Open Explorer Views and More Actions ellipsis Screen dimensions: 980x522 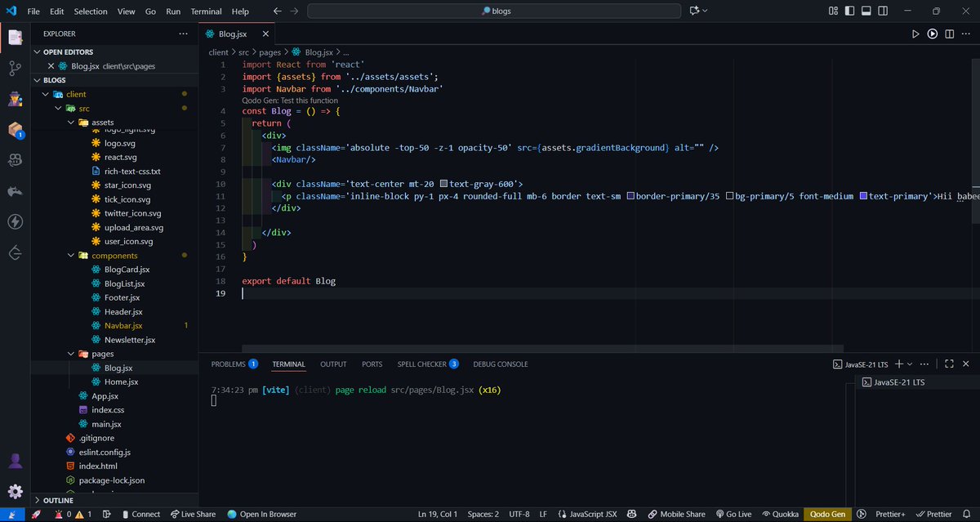tap(183, 34)
